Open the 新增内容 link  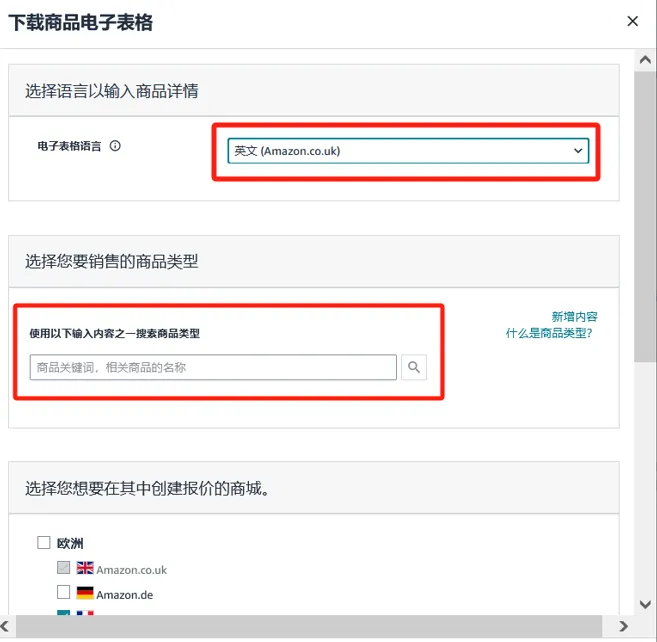(574, 316)
